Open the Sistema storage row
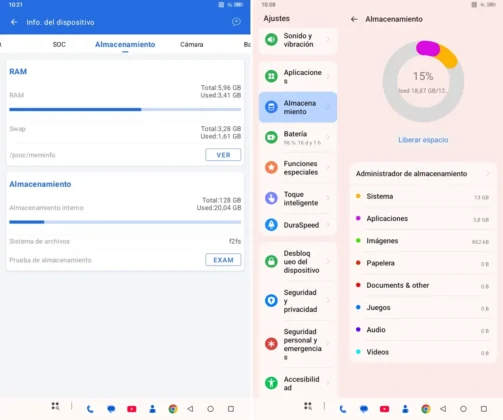The width and height of the screenshot is (503, 420). [423, 196]
